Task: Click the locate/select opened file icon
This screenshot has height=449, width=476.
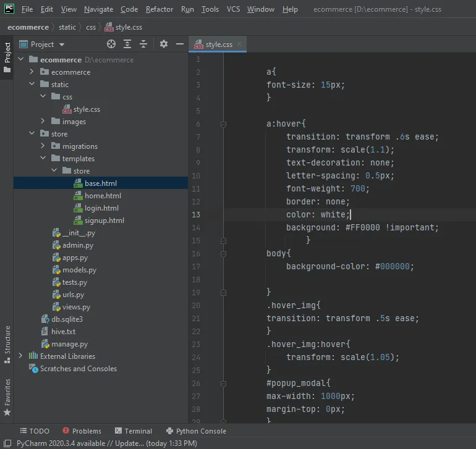Action: pyautogui.click(x=111, y=44)
